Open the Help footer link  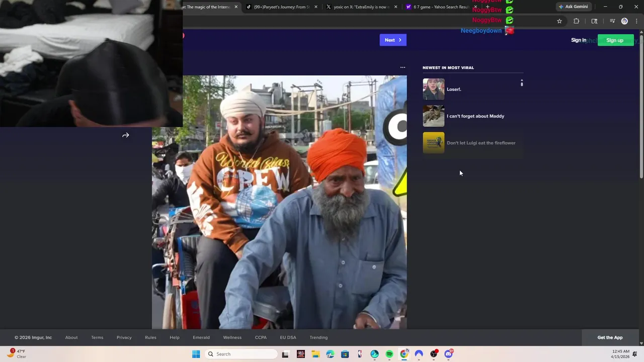coord(175,337)
